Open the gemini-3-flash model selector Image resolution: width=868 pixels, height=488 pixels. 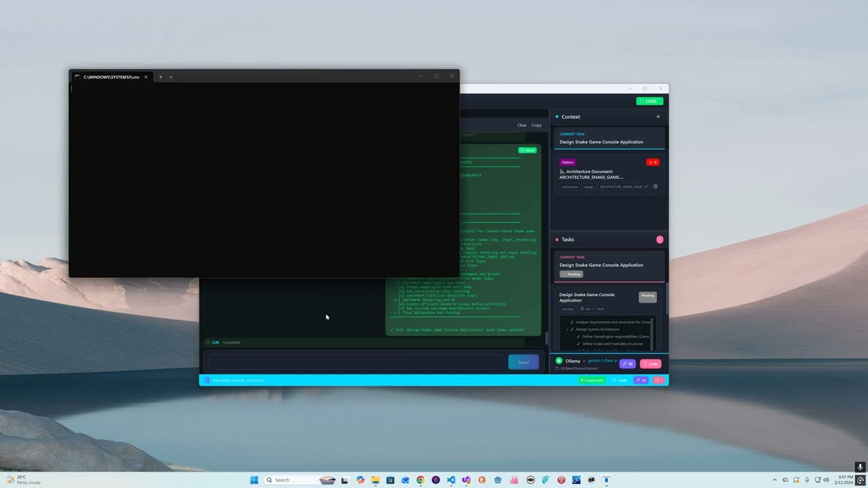(x=602, y=361)
